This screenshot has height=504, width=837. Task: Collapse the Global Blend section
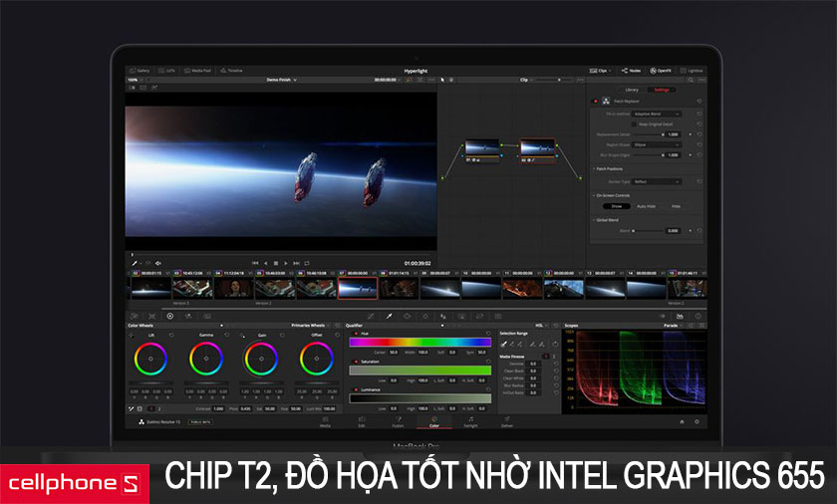click(594, 220)
